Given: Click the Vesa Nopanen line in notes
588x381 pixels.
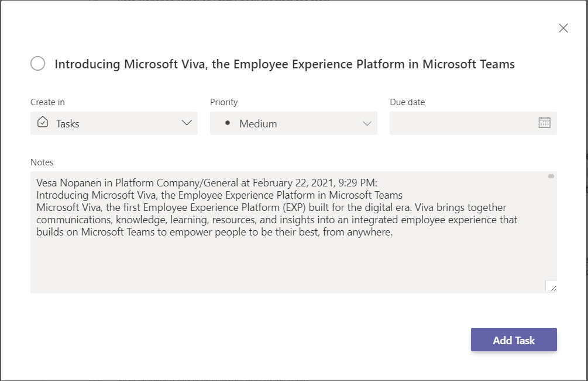Looking at the screenshot, I should [x=207, y=182].
